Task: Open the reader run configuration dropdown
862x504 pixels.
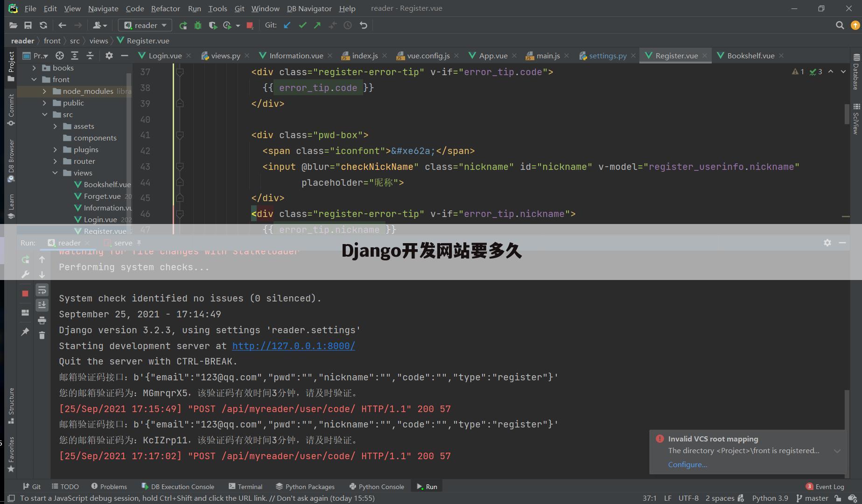Action: (x=145, y=25)
